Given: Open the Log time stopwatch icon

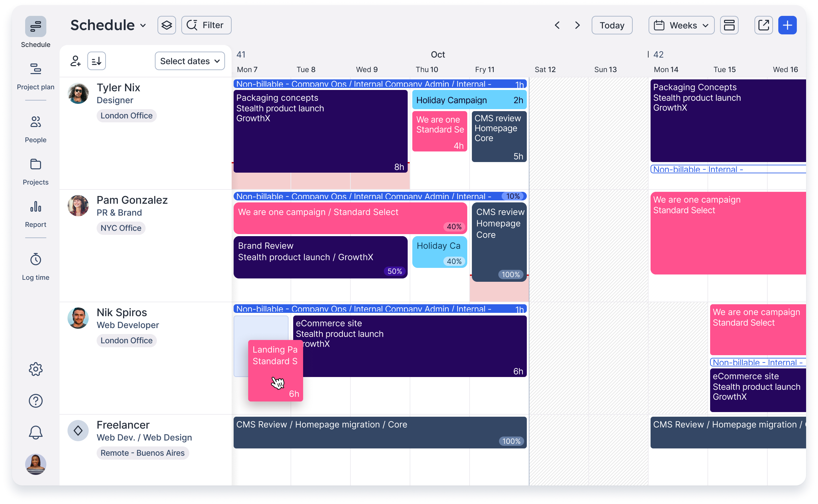Looking at the screenshot, I should [36, 259].
